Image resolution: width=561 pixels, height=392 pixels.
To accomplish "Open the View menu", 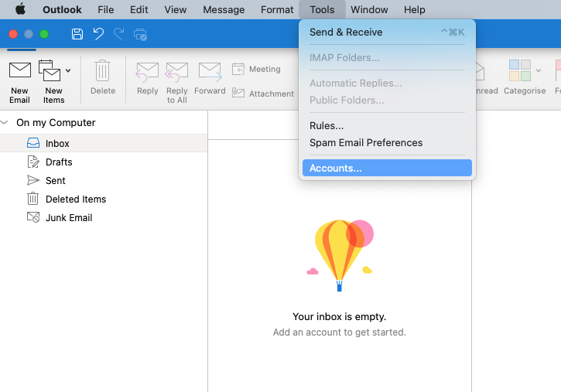I will click(x=176, y=9).
